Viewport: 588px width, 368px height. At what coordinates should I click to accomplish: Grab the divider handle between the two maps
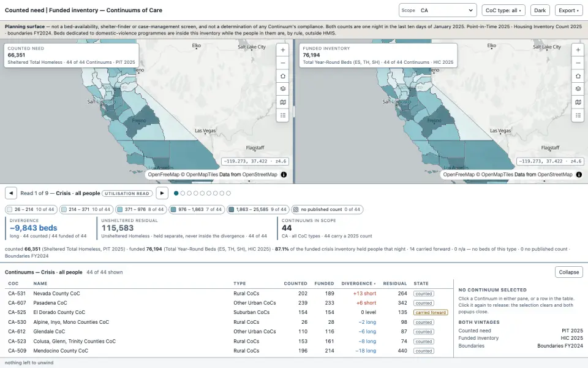294,112
